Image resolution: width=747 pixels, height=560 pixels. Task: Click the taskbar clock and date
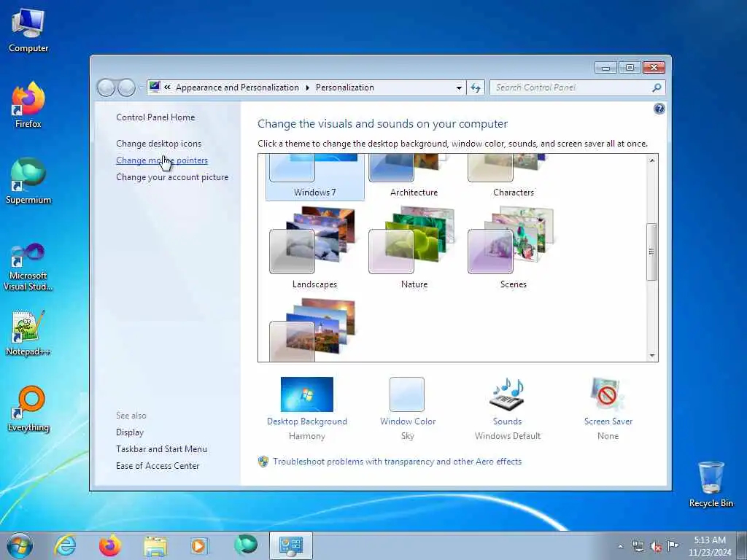click(x=709, y=546)
